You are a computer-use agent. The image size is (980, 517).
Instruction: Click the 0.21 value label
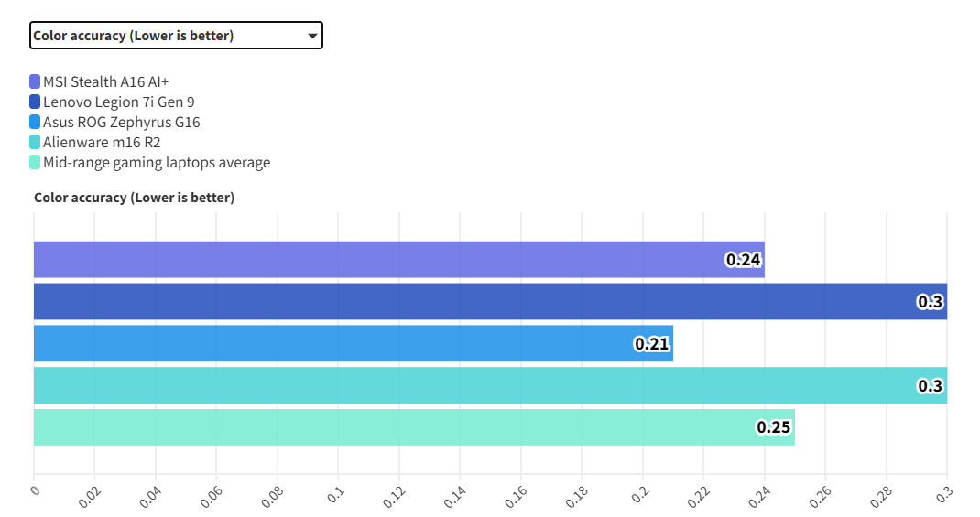652,344
